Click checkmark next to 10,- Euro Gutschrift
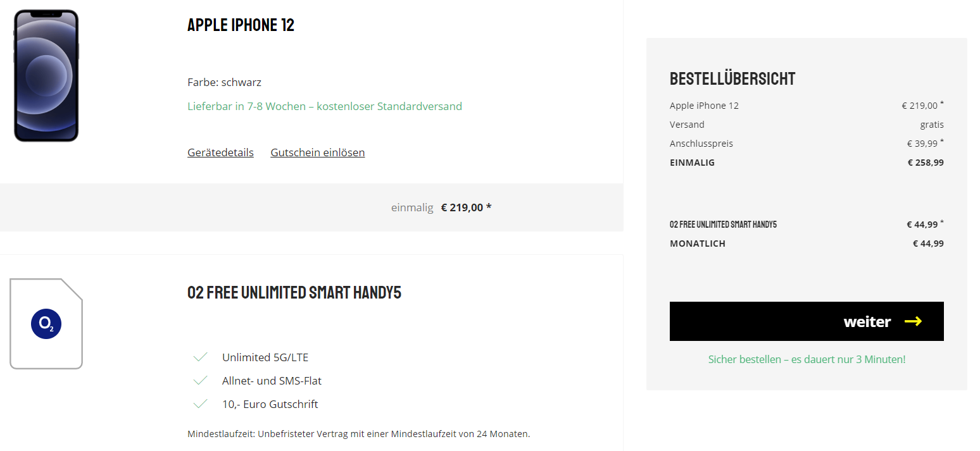The height and width of the screenshot is (451, 980). pos(201,404)
